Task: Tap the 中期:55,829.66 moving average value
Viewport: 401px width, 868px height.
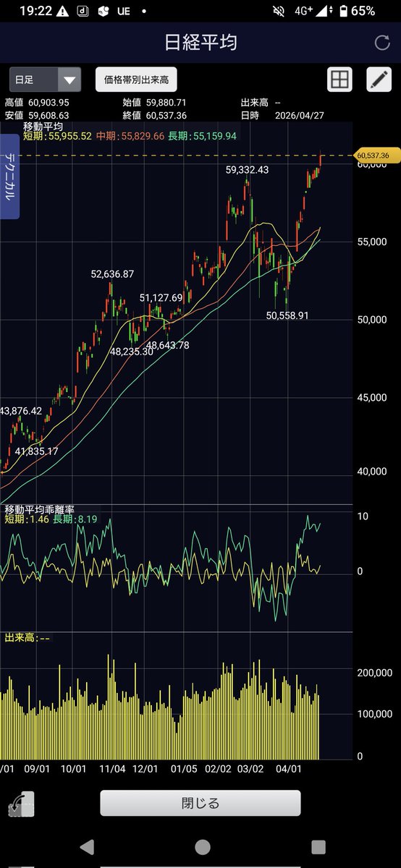Action: pos(130,136)
